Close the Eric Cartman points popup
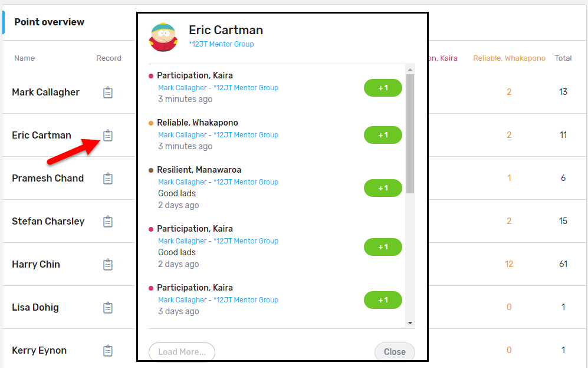This screenshot has width=588, height=369. tap(395, 352)
